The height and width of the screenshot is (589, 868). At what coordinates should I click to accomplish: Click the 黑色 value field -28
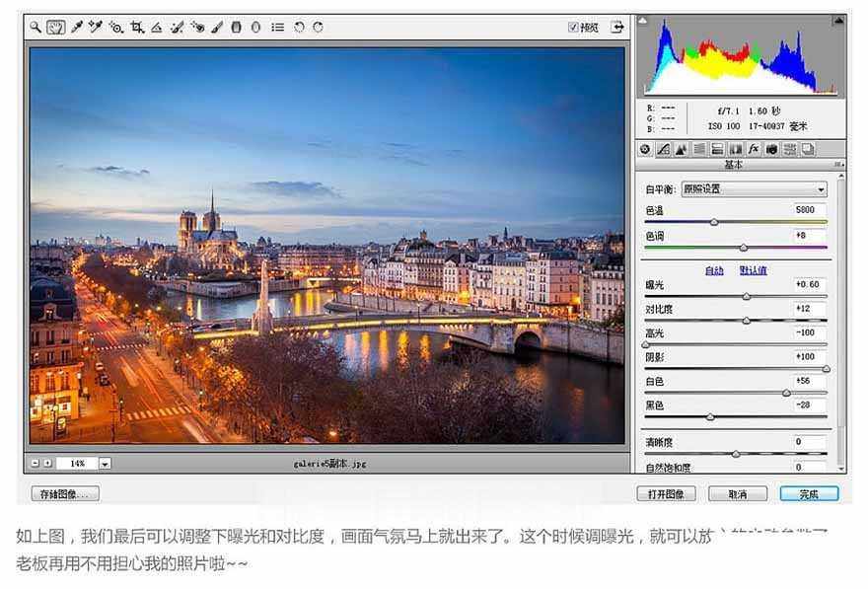click(810, 405)
